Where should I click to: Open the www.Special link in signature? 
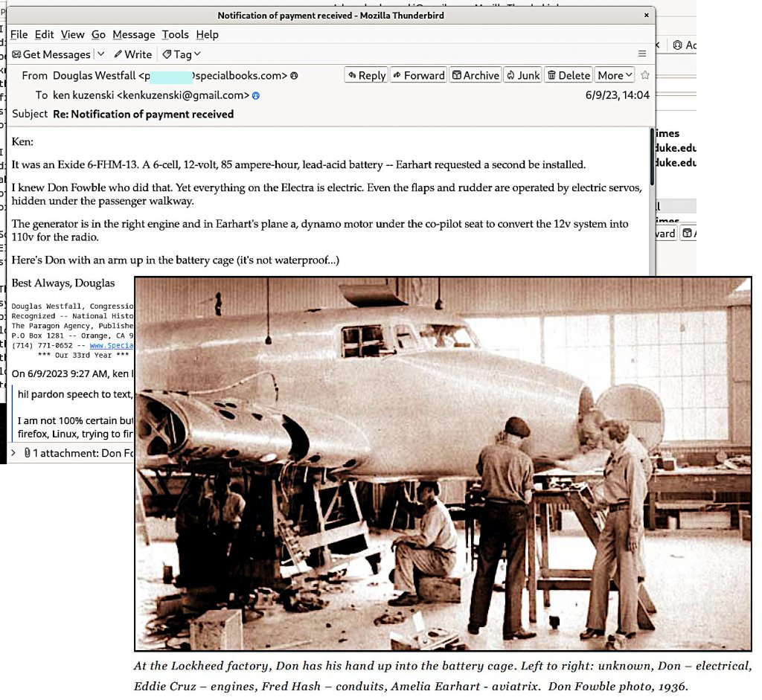pyautogui.click(x=112, y=345)
